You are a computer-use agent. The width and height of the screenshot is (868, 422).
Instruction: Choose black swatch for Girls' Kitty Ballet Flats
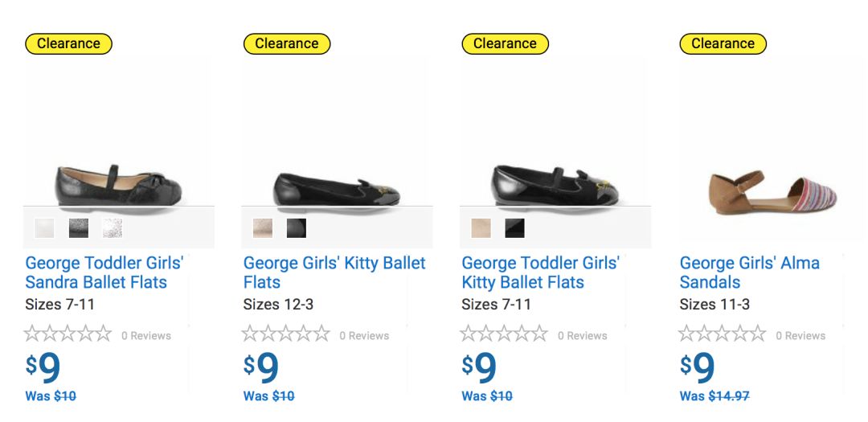pyautogui.click(x=297, y=228)
